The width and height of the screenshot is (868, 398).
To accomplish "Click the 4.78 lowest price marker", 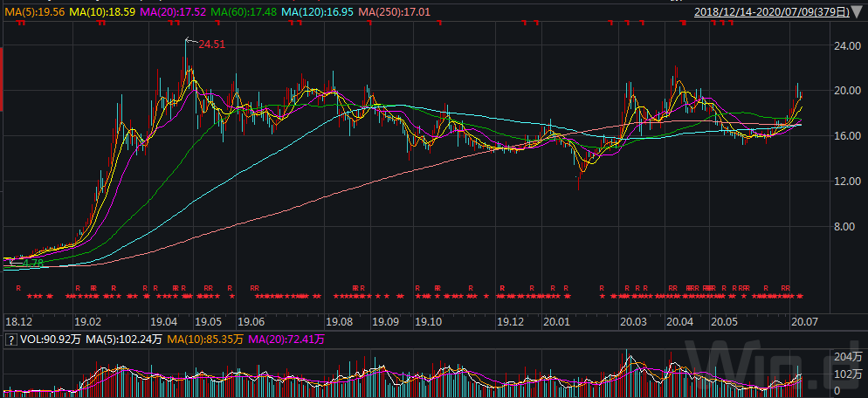I will click(x=32, y=262).
